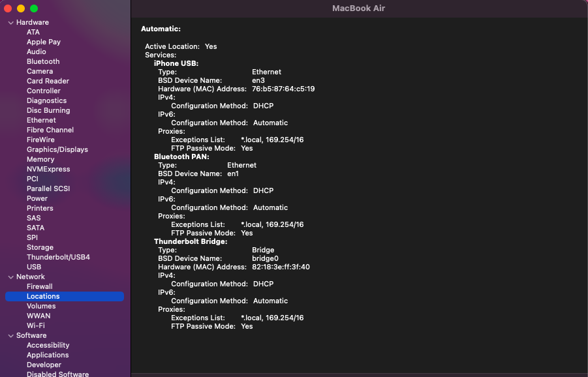Image resolution: width=588 pixels, height=377 pixels.
Task: Select Controller in the sidebar
Action: point(44,91)
